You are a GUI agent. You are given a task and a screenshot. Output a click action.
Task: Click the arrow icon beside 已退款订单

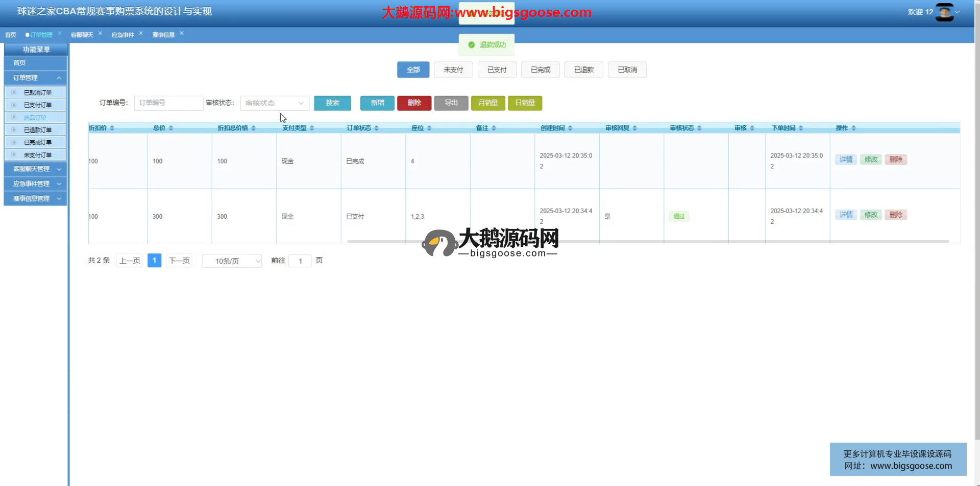coord(14,130)
